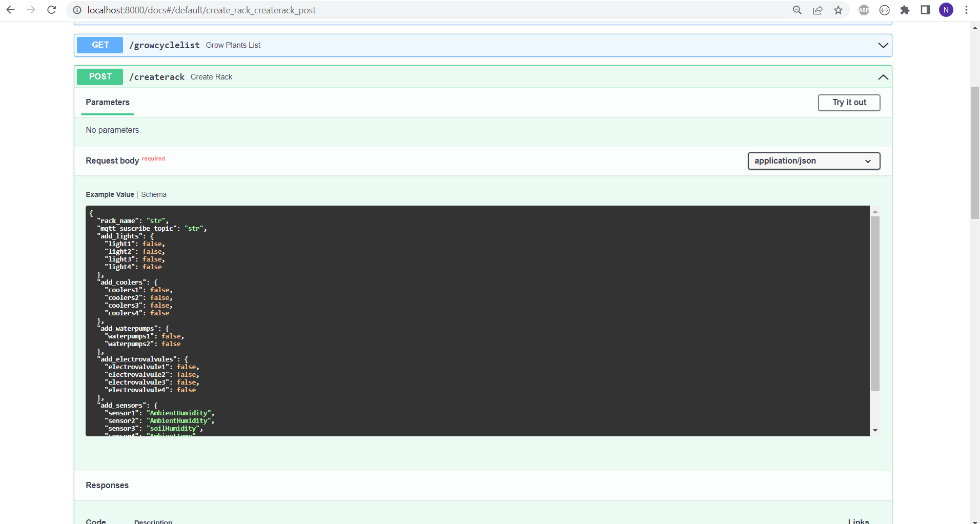This screenshot has width=980, height=524.
Task: Open the Chrome three-dot menu
Action: pyautogui.click(x=966, y=10)
